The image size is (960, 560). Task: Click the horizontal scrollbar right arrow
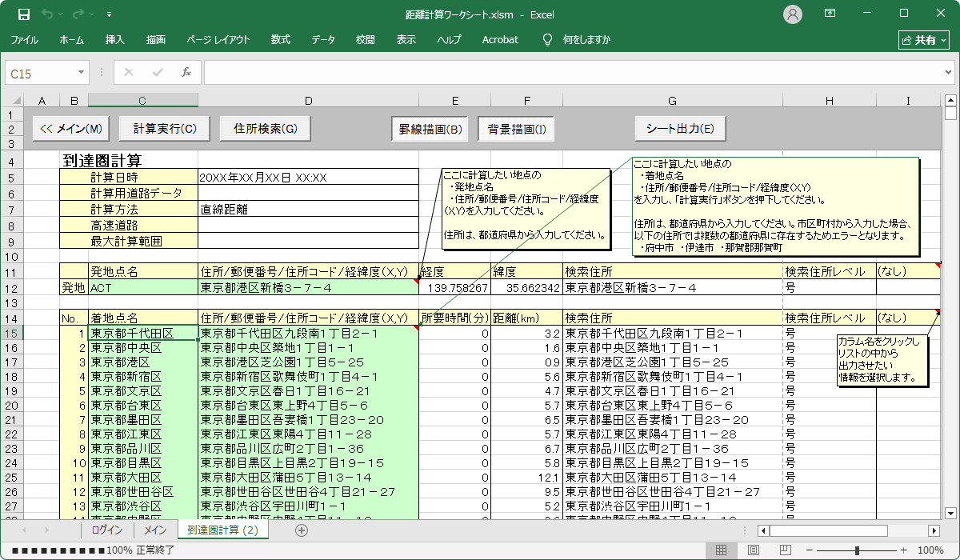pos(934,530)
